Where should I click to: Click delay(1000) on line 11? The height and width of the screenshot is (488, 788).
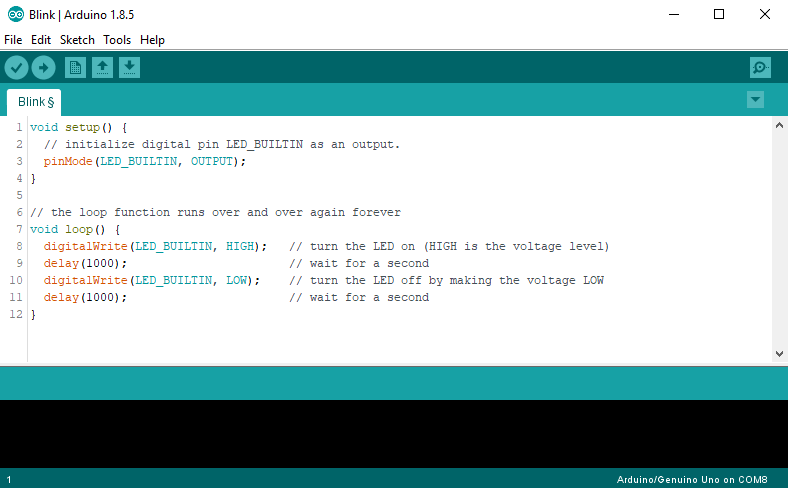pyautogui.click(x=85, y=298)
